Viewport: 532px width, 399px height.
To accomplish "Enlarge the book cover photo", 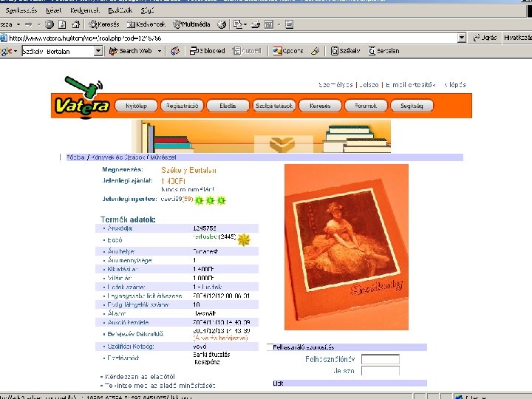I will [347, 248].
